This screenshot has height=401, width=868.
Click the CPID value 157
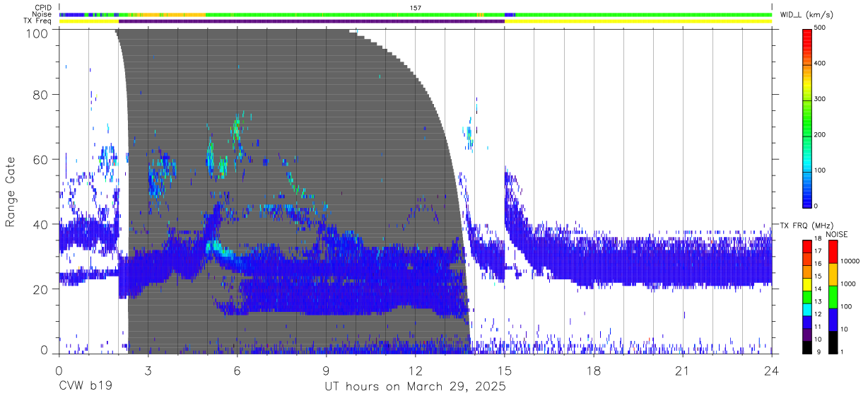[416, 8]
